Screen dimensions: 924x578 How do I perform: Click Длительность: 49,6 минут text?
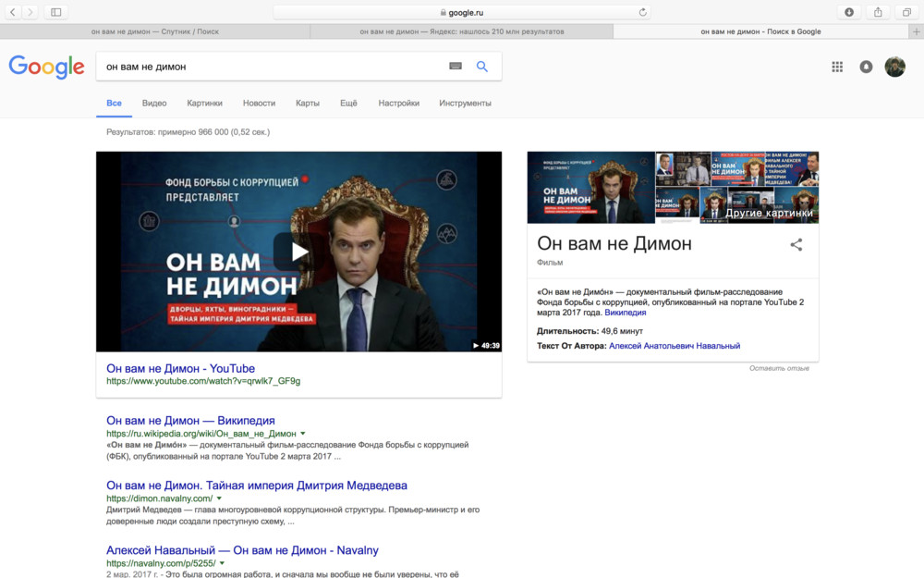pos(590,331)
